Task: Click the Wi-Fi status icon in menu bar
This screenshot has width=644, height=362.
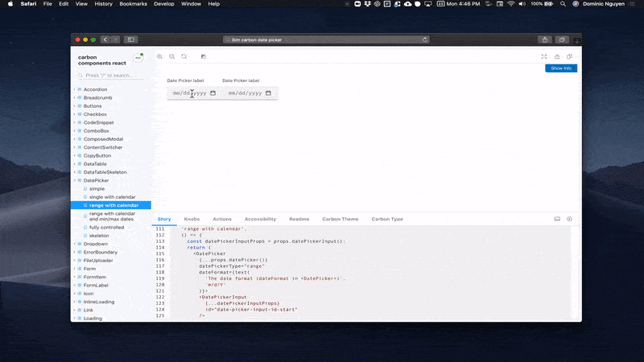Action: [x=511, y=4]
